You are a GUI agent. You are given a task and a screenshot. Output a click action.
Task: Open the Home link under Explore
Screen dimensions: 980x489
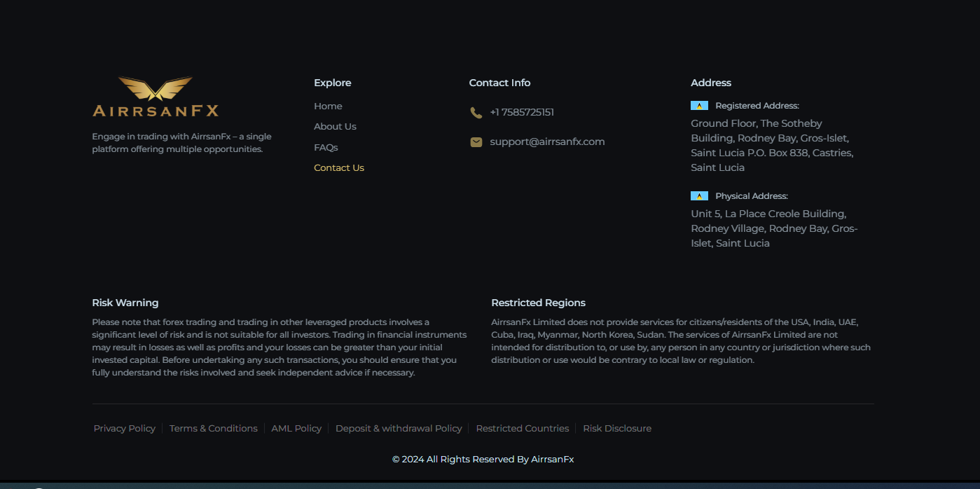(x=328, y=106)
